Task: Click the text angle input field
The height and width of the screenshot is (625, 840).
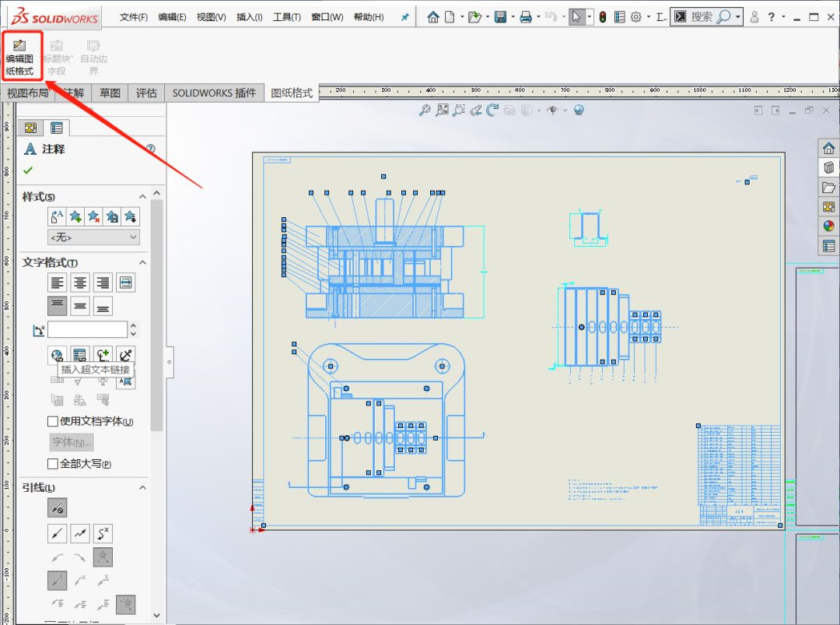Action: pyautogui.click(x=87, y=330)
